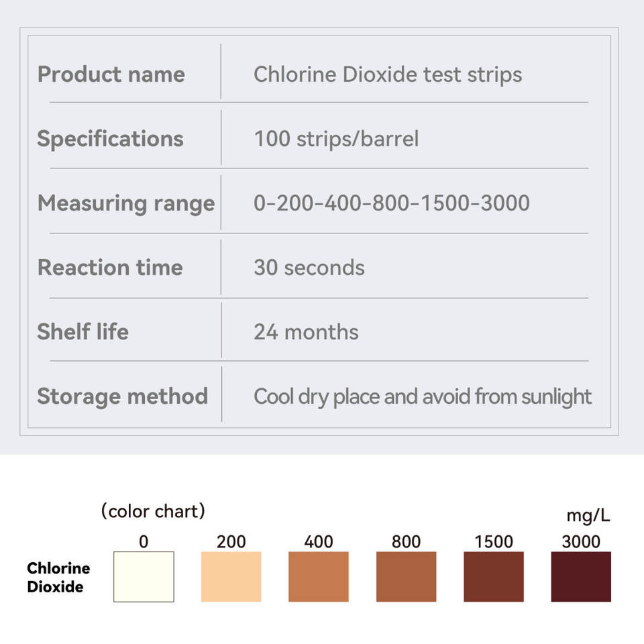Click the "100 strips/barrel" value
644x644 pixels.
click(x=336, y=138)
